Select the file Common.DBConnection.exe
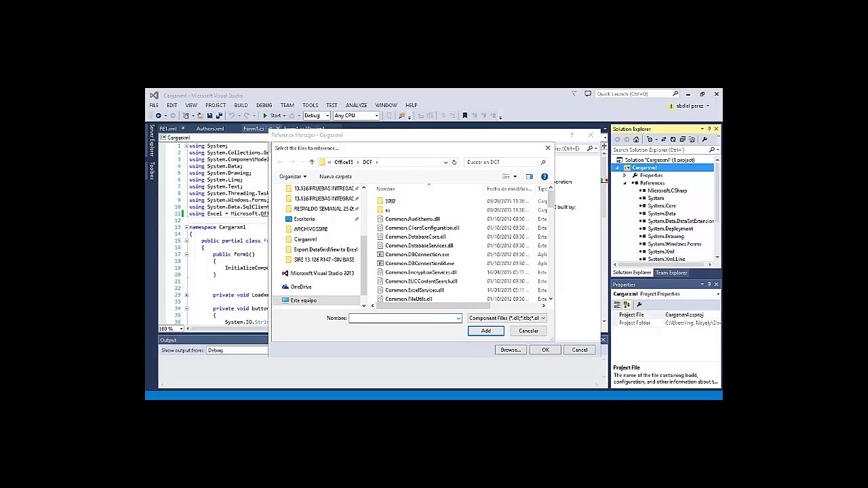This screenshot has height=488, width=868. pyautogui.click(x=417, y=255)
